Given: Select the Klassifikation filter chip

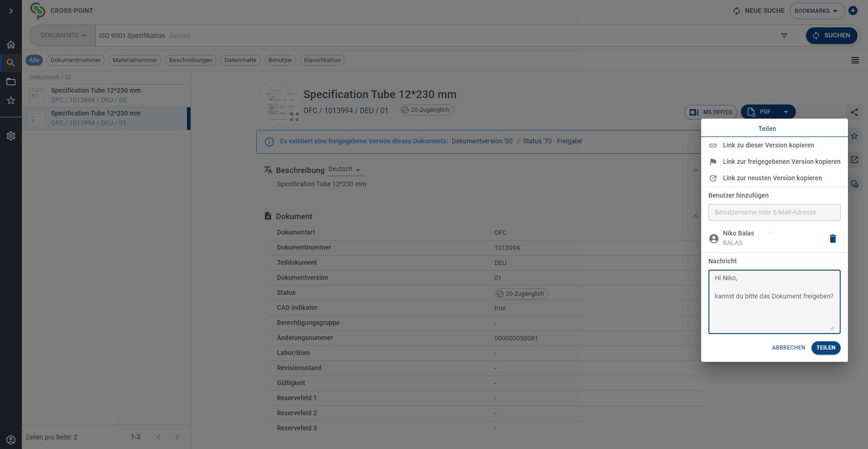Looking at the screenshot, I should (322, 60).
